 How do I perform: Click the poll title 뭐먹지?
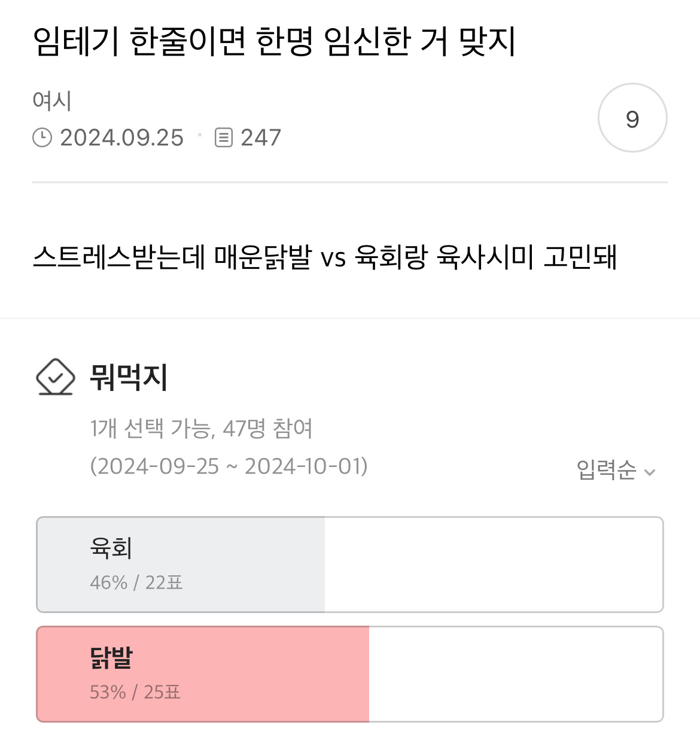(x=129, y=377)
